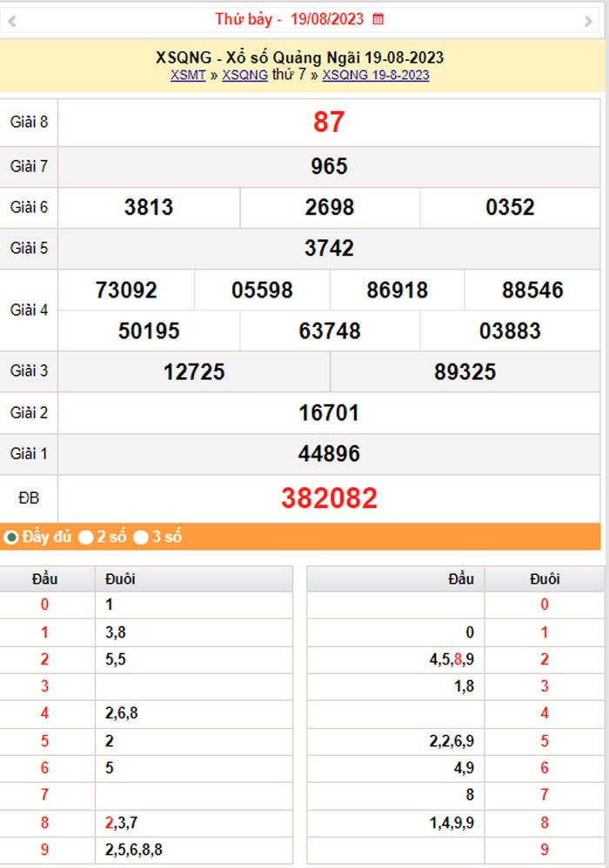Open the 'XSQNG 19-8-2023' link
Viewport: 609px width, 868px height.
[375, 75]
